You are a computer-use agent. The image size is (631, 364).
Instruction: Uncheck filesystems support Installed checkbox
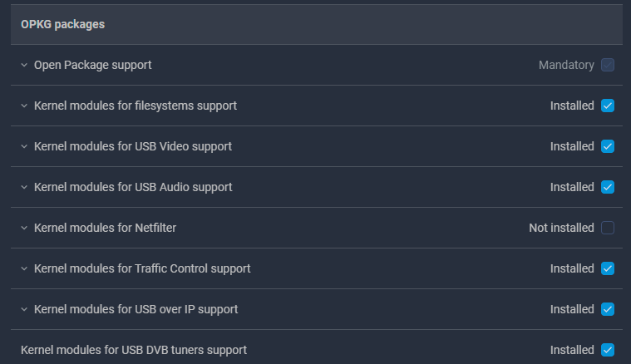(608, 106)
